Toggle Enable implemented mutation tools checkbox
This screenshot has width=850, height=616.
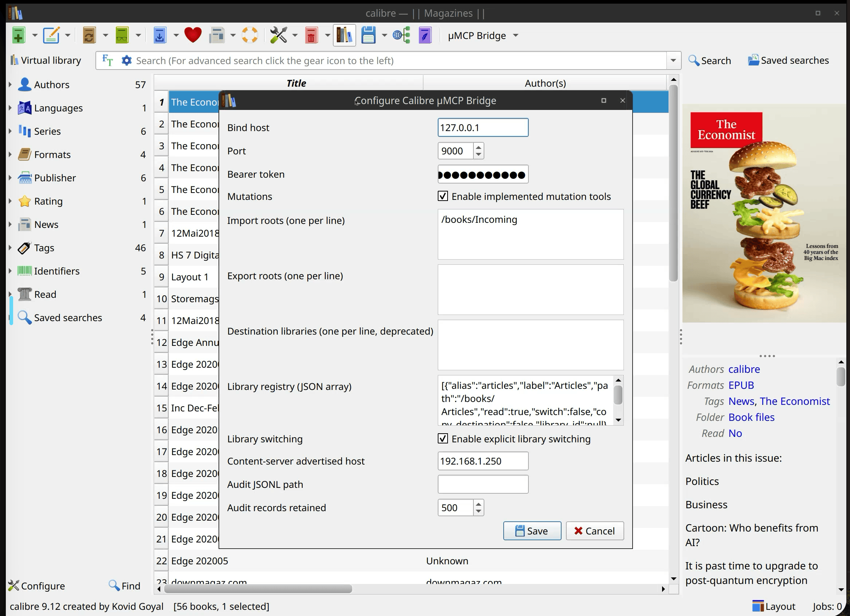(442, 196)
